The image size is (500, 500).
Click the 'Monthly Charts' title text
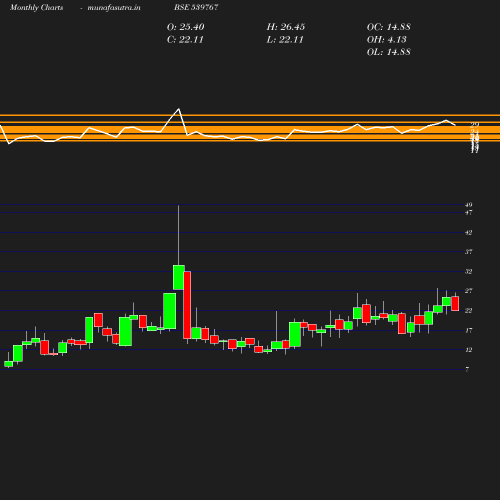click(36, 7)
